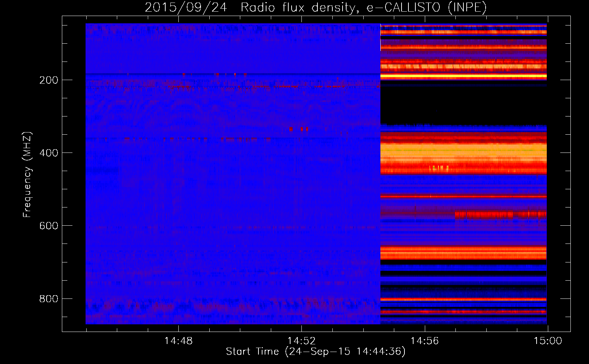The image size is (589, 364).
Task: Click the 14:52 time tick label
Action: click(x=301, y=341)
